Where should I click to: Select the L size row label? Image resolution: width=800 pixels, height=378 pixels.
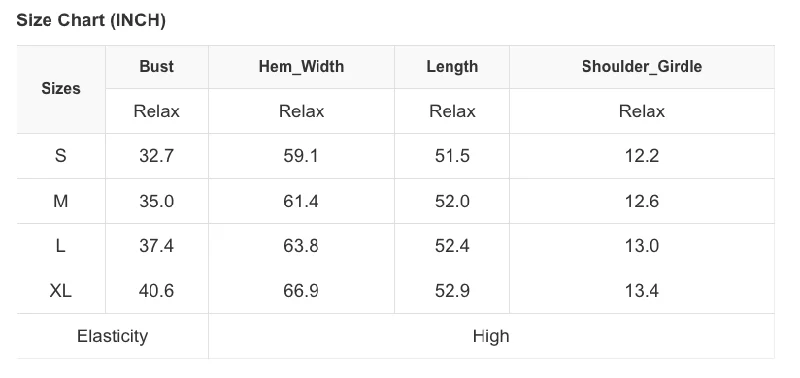[x=60, y=246]
